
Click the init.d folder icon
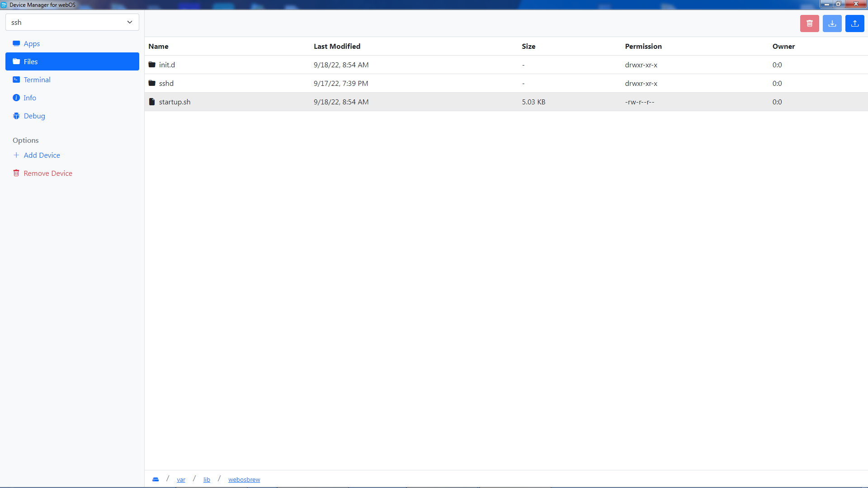(152, 65)
